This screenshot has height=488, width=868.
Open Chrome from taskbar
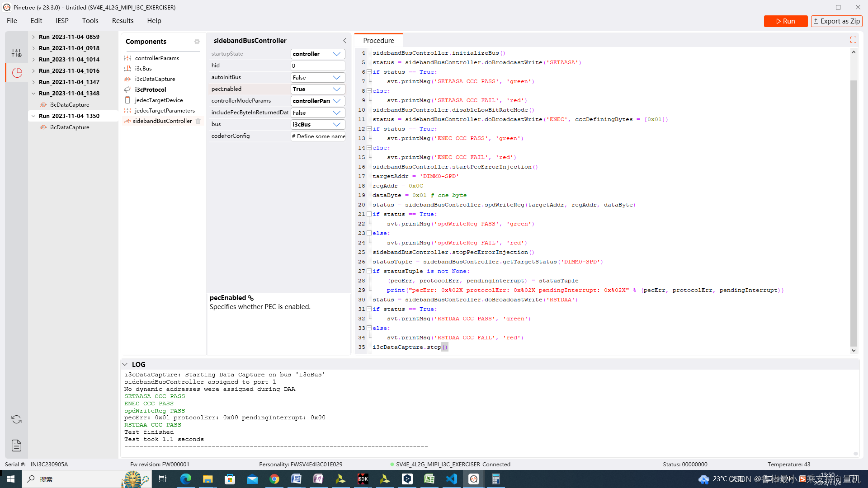274,479
